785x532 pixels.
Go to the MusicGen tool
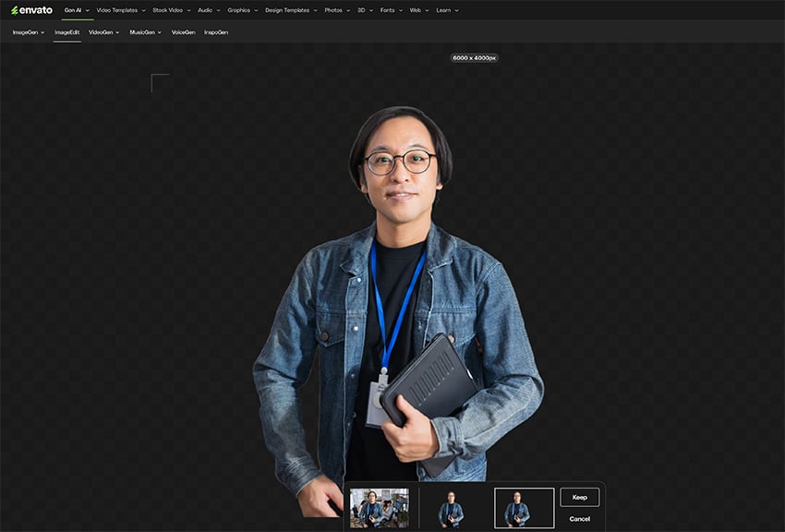[x=145, y=32]
